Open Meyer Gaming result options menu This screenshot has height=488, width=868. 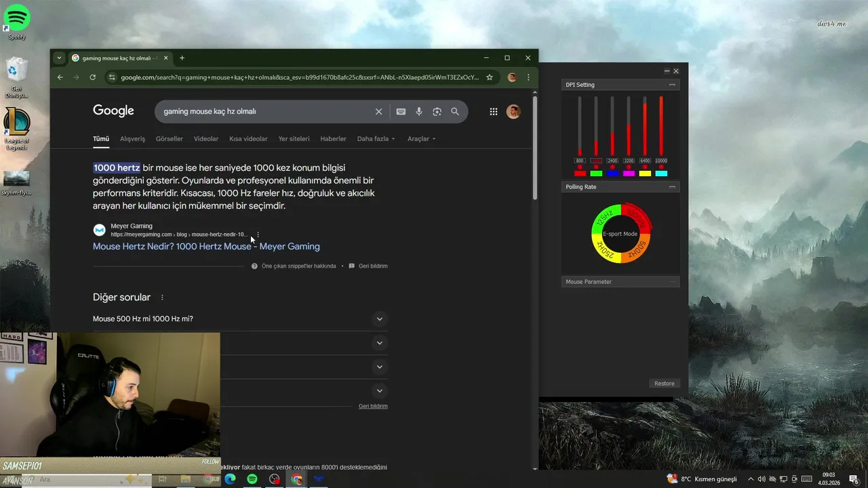pyautogui.click(x=258, y=235)
